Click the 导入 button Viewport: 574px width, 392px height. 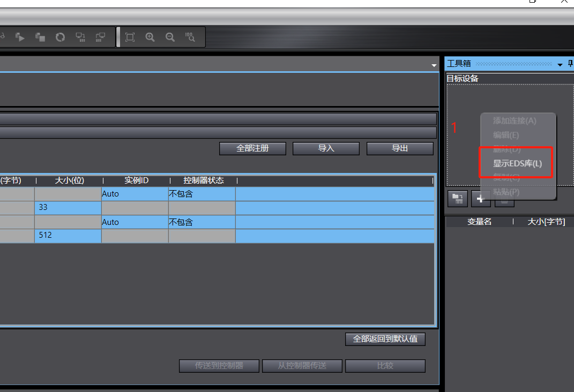[x=326, y=148]
